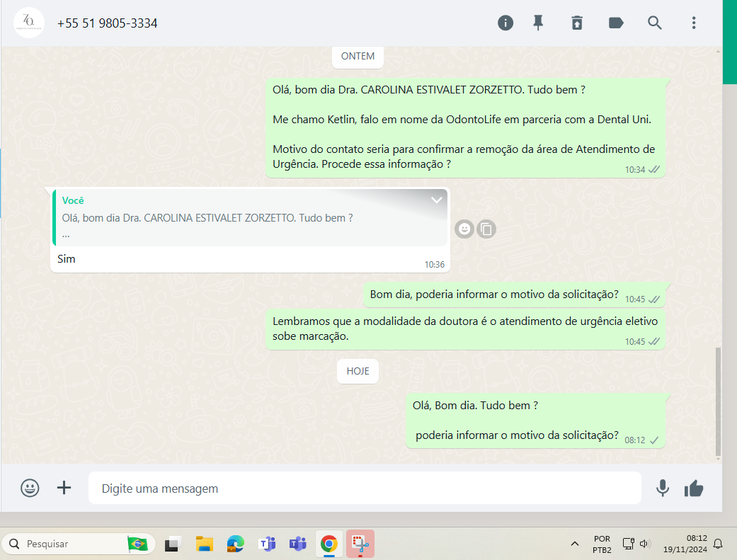React to the 'Sim' message with emoji icon
Viewport: 737px width, 560px height.
464,229
